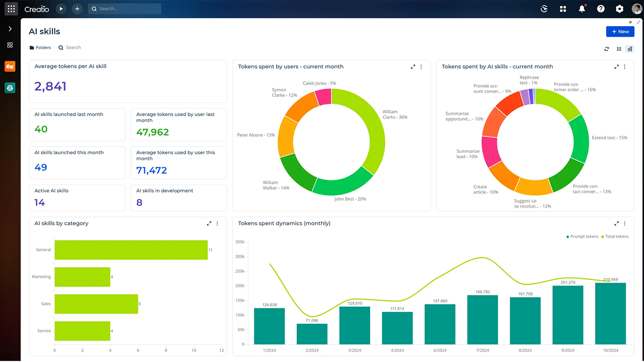This screenshot has width=644, height=362.
Task: Open options menu for Tokens spent by users
Action: coord(421,67)
